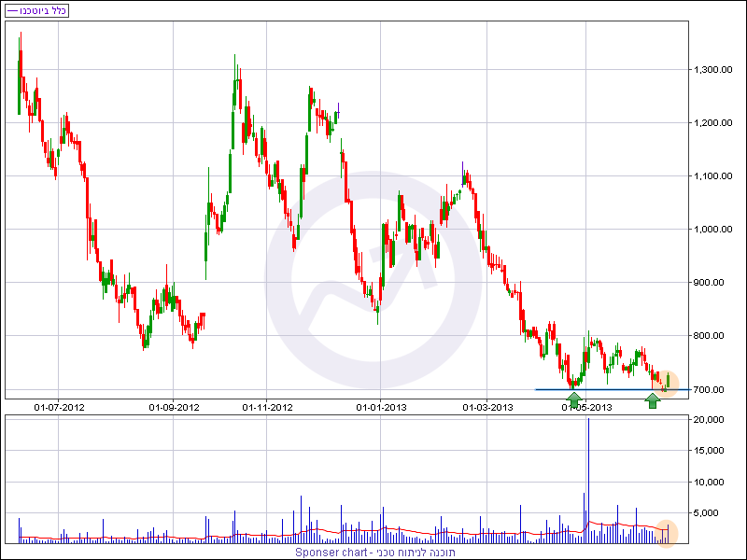Screen dimensions: 747x560
Task: Select the 01-11-2012 date label
Action: 267,407
